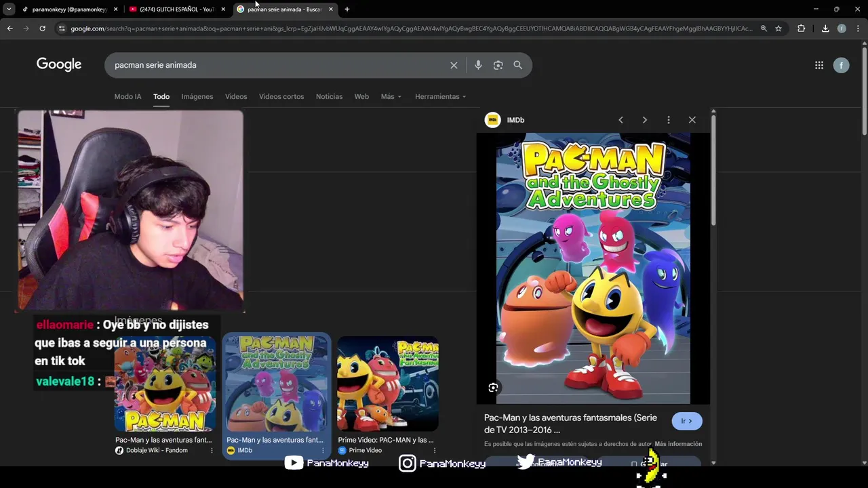
Task: Close the image preview panel
Action: pyautogui.click(x=692, y=120)
